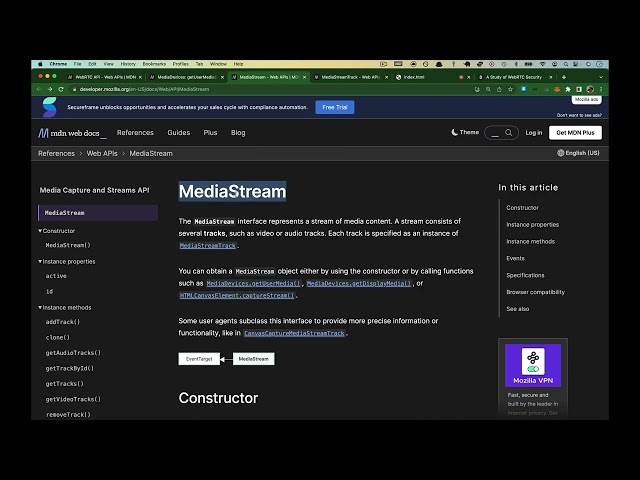Open the Plus navigation menu
This screenshot has width=640, height=480.
[210, 133]
